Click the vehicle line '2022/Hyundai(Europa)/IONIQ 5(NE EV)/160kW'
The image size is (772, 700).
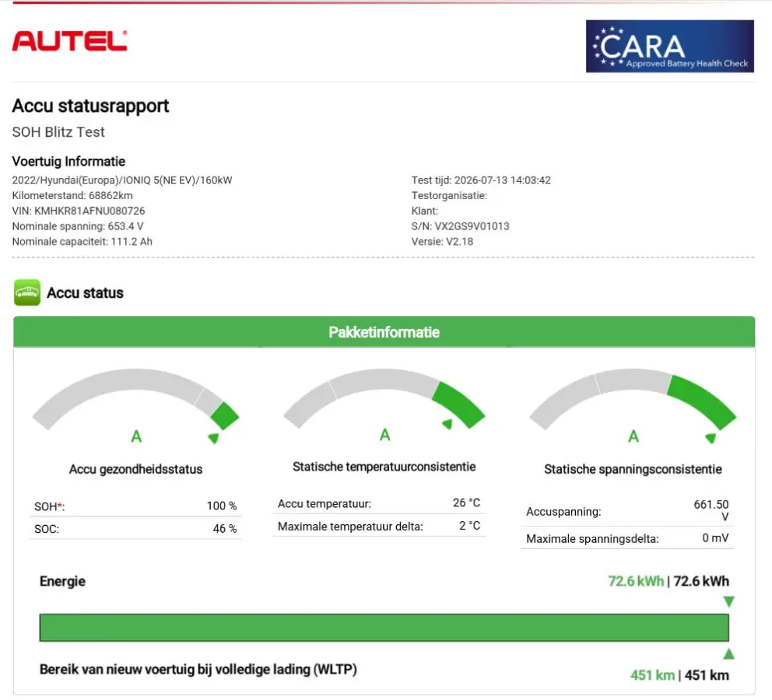click(x=122, y=180)
